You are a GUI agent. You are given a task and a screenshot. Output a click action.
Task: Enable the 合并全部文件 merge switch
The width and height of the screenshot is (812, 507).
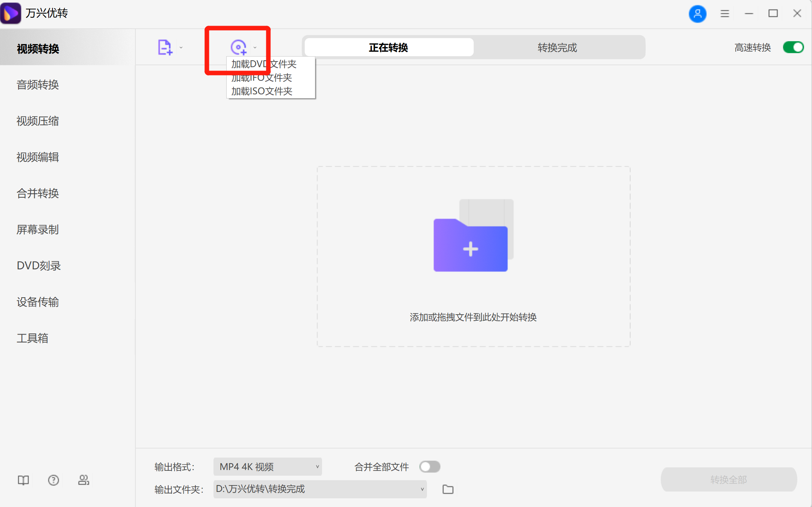(x=430, y=467)
